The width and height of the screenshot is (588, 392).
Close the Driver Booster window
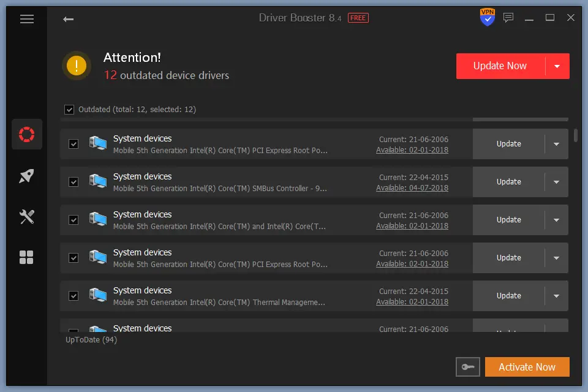(x=570, y=18)
